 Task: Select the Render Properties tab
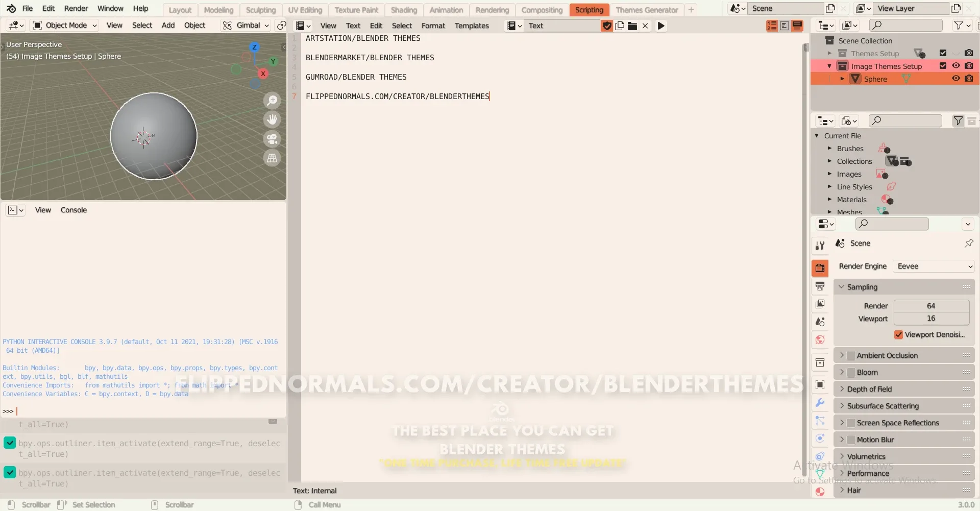(820, 267)
